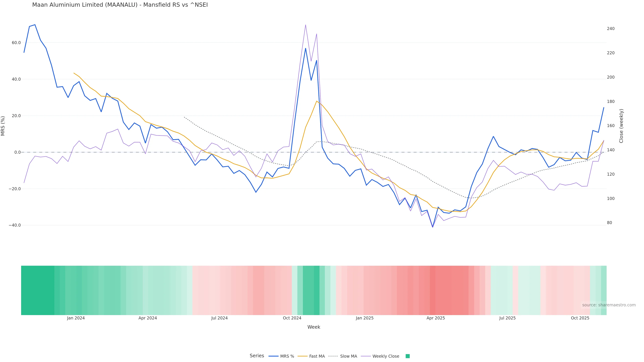Click the MRS (%) y-axis title
644x362 pixels.
tap(3, 126)
